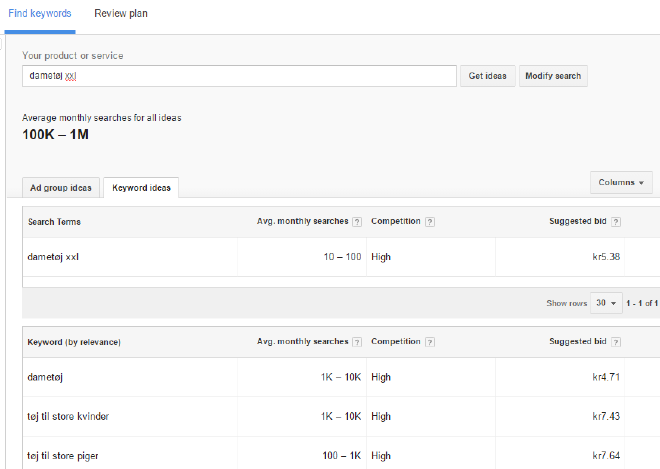Select the Ad group ideas tab
This screenshot has height=469, width=660.
click(x=60, y=188)
